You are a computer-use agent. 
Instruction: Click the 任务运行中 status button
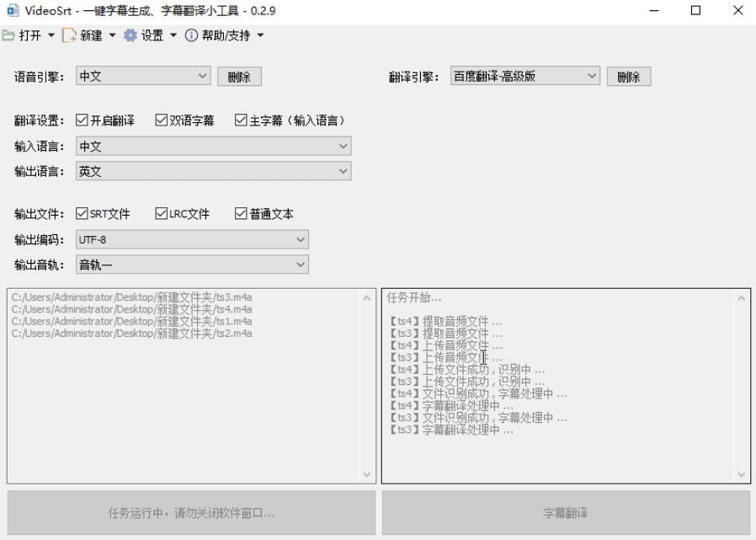pyautogui.click(x=191, y=512)
